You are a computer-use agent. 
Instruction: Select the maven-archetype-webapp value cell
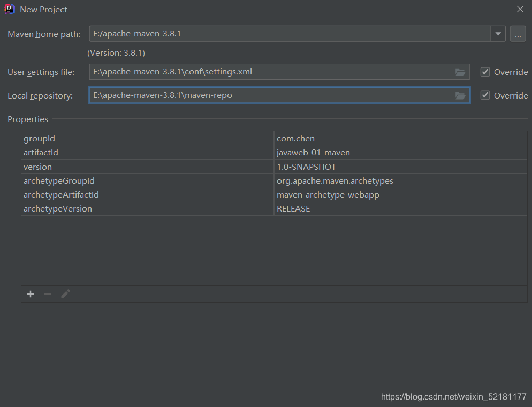coord(400,194)
